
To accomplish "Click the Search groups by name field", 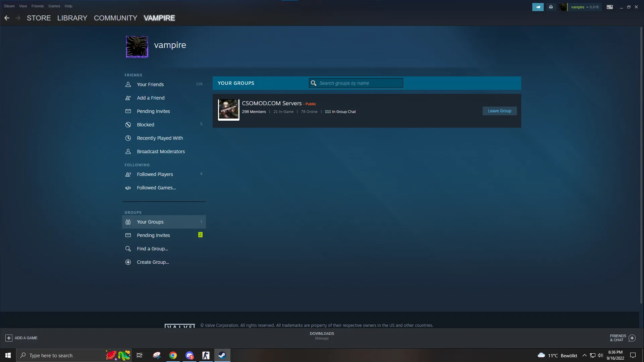I will pyautogui.click(x=356, y=83).
